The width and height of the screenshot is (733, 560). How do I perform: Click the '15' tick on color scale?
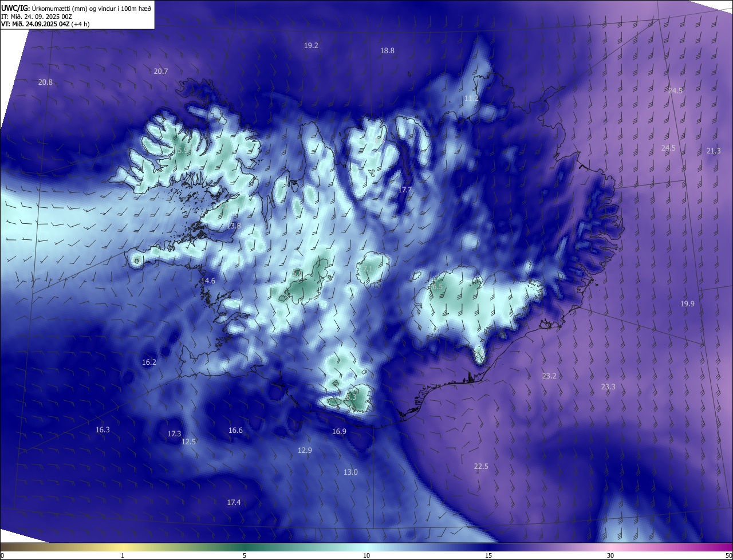488,555
